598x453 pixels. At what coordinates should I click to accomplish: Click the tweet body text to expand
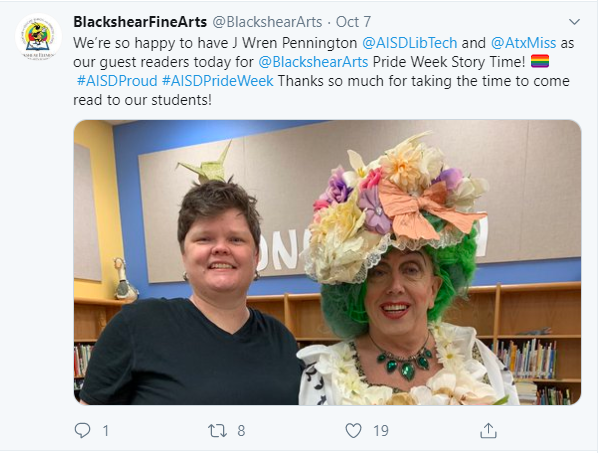click(323, 71)
